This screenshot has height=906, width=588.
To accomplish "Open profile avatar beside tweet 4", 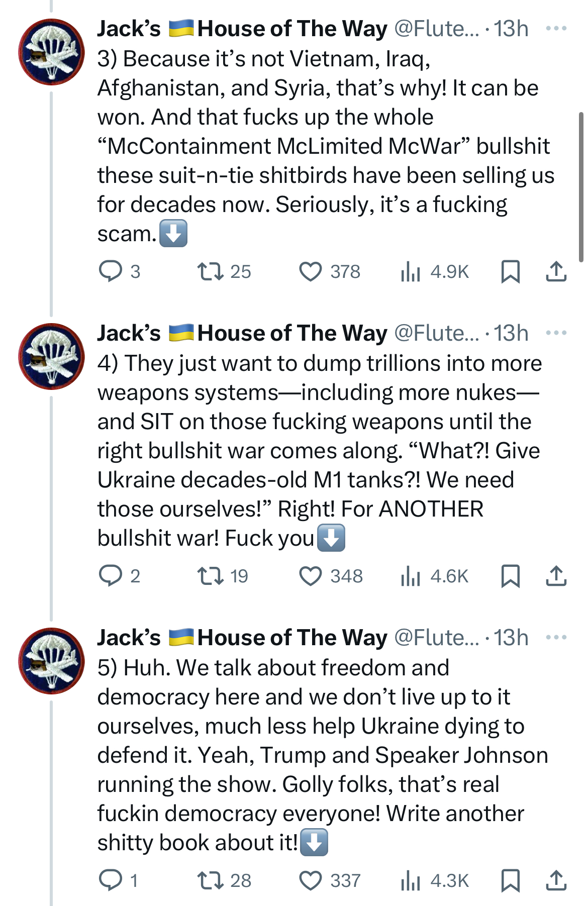I will 51,356.
